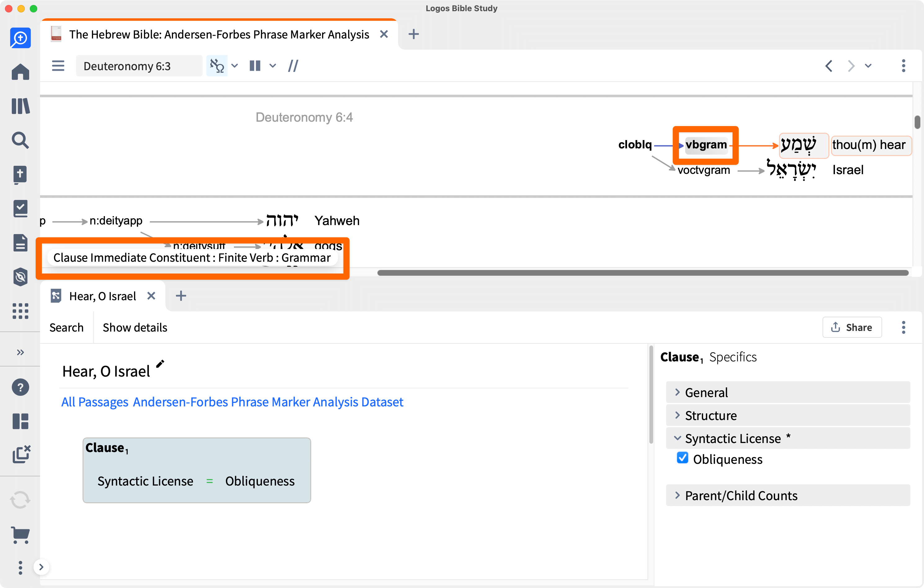The width and height of the screenshot is (924, 588).
Task: Open the resource panel hamburger menu
Action: 58,66
